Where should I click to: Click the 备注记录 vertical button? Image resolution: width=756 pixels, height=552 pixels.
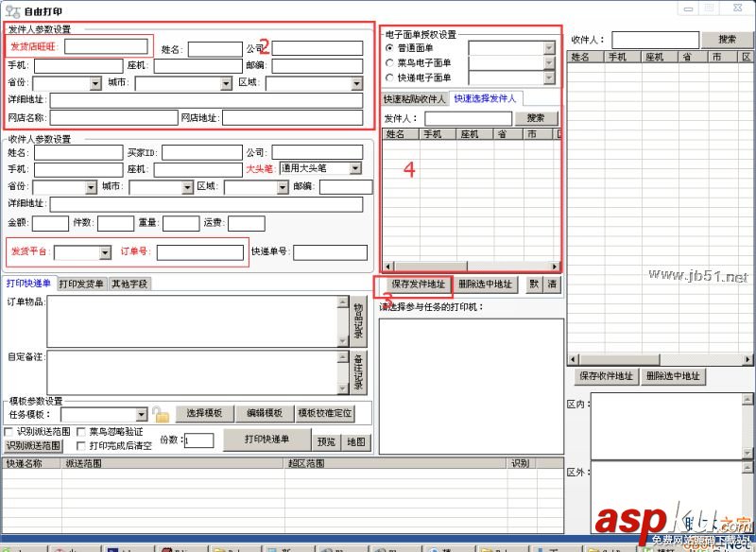point(358,372)
